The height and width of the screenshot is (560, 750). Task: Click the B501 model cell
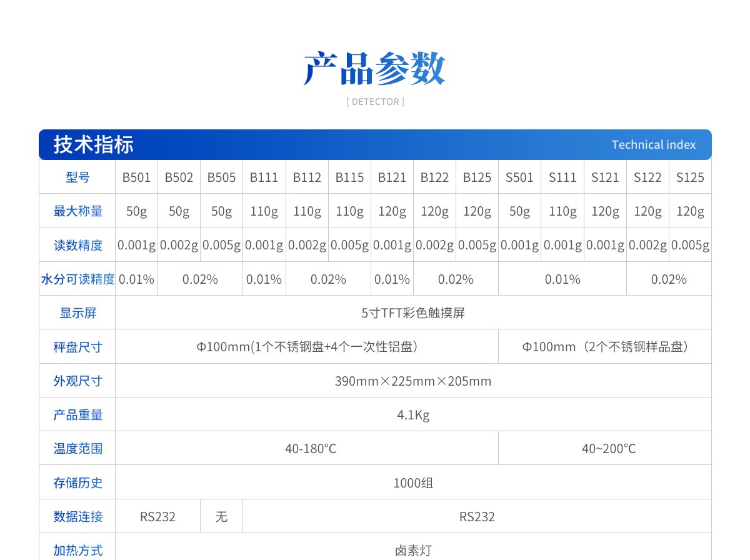[x=136, y=177]
